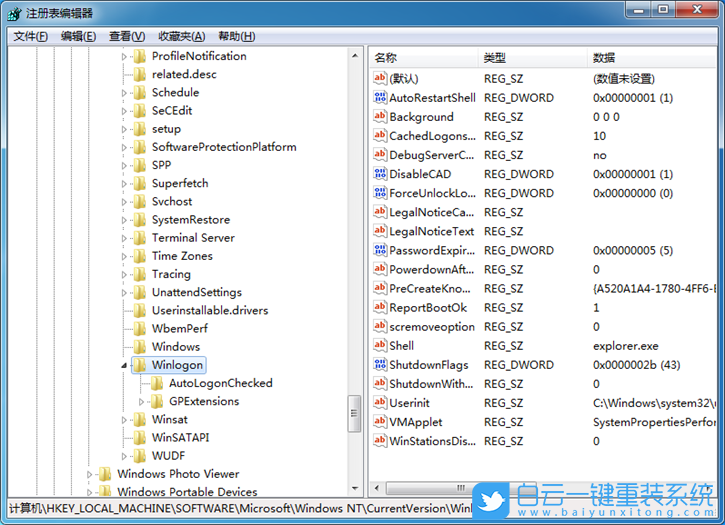Click the AutoLogonChecked folder icon
The image size is (725, 525).
point(157,383)
